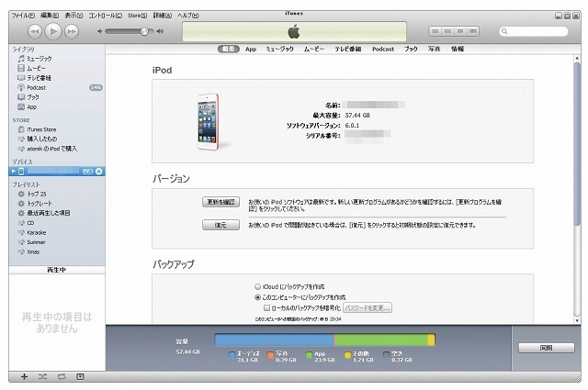Toggle the artwork viewer icon in bottom bar
588x390 pixels.
(x=80, y=377)
